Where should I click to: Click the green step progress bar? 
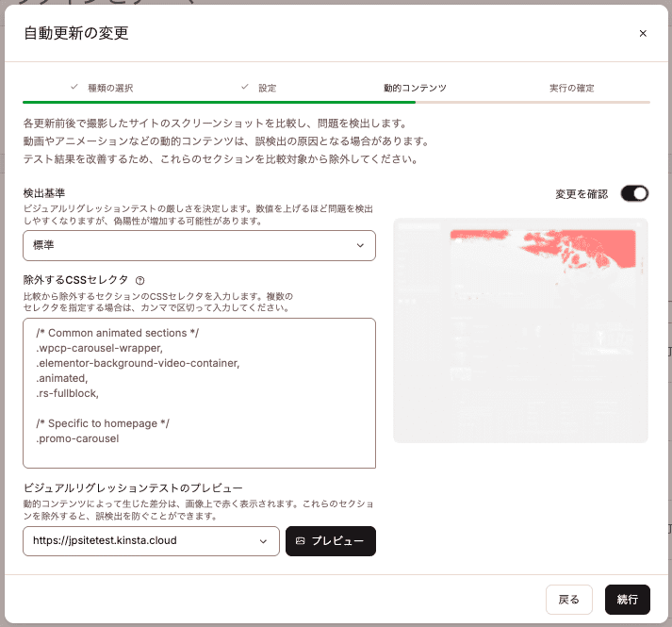(219, 102)
